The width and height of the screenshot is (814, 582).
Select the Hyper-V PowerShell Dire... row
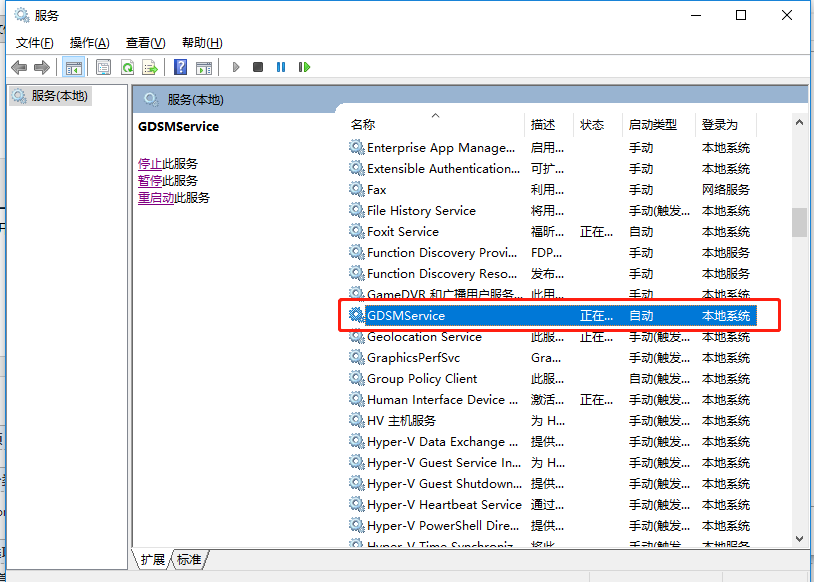pos(552,525)
